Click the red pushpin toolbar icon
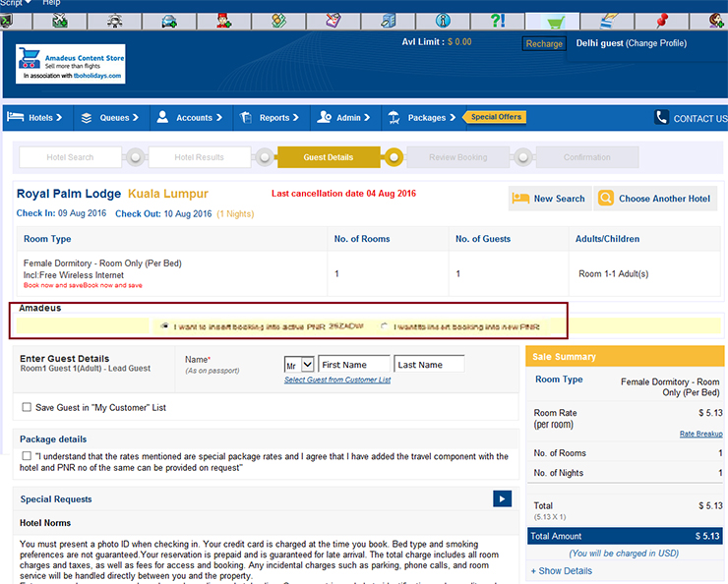 coord(662,21)
